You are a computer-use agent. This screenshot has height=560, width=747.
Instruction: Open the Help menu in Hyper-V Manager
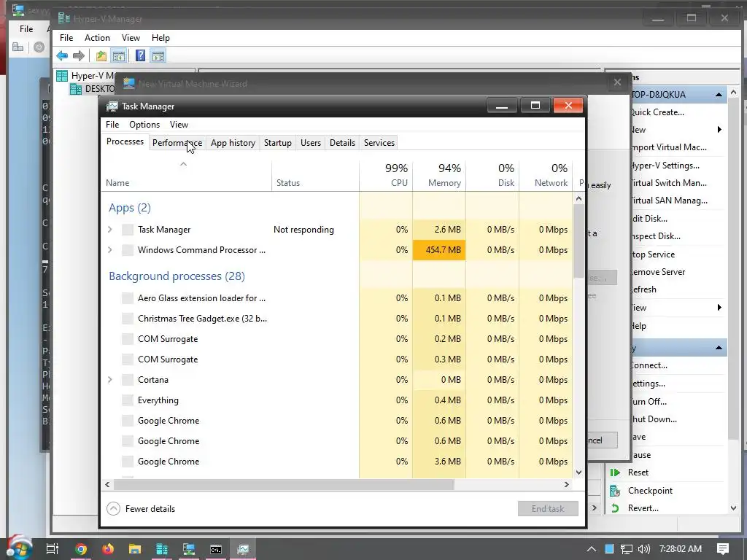pos(160,38)
